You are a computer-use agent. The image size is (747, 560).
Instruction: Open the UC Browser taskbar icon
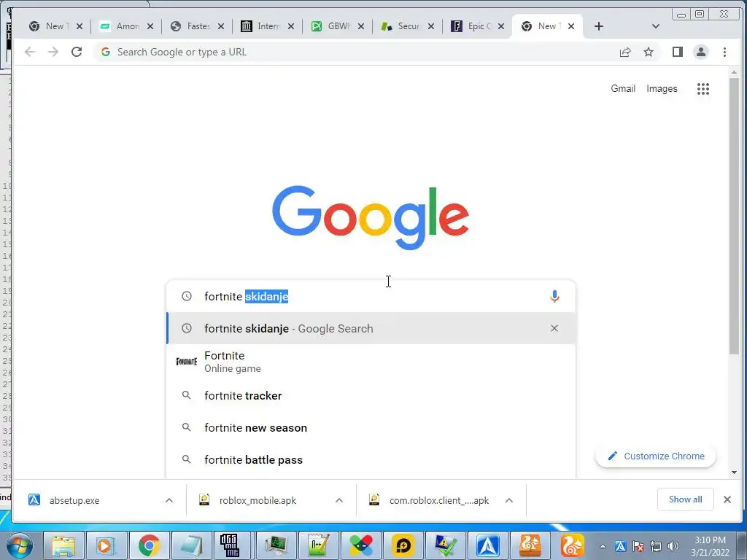572,545
